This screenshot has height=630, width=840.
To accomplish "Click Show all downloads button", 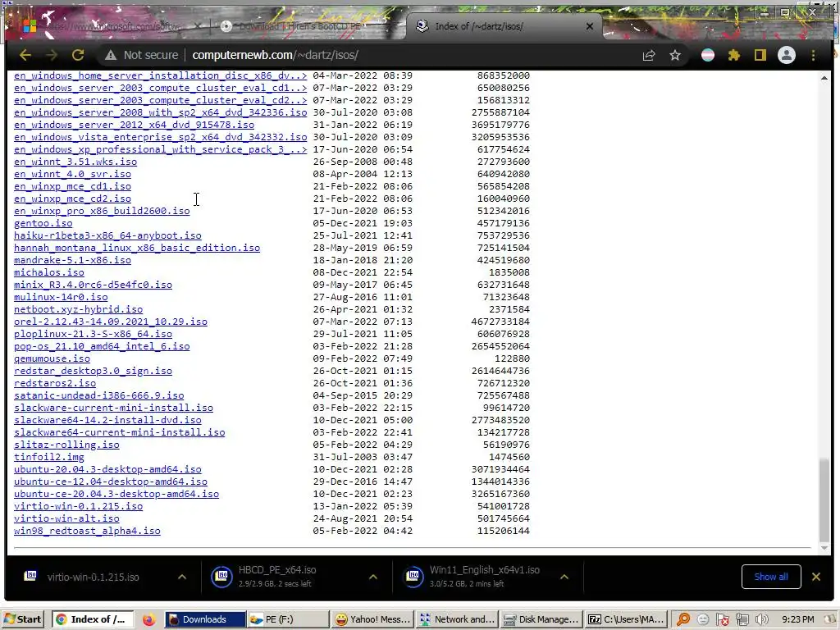I will pyautogui.click(x=771, y=577).
